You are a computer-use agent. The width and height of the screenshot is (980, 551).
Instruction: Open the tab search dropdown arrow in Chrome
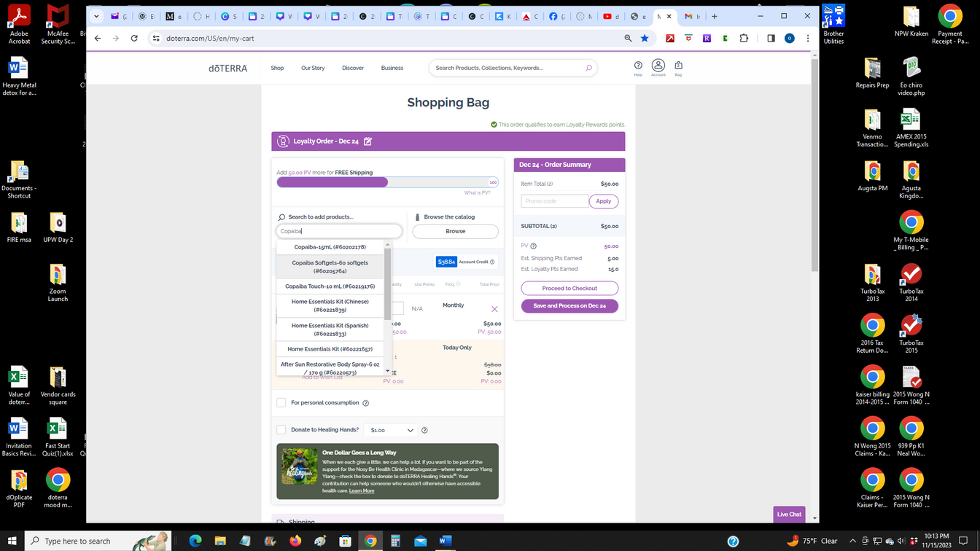coord(96,16)
